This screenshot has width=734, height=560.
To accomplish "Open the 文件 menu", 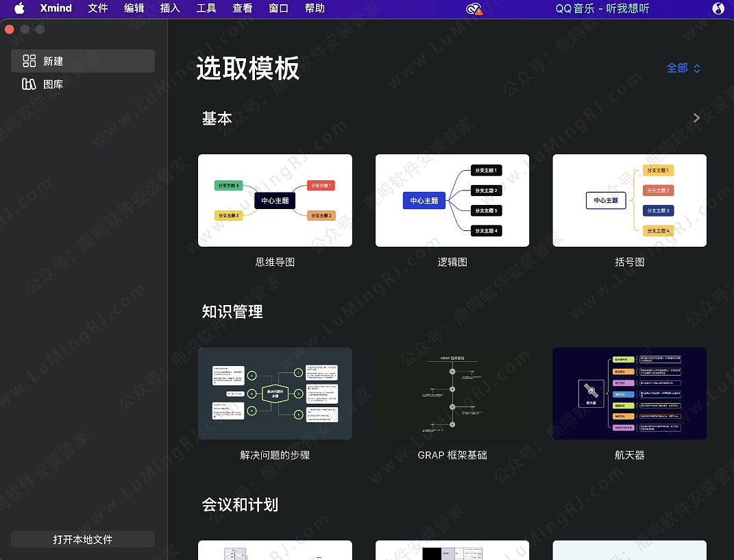I will click(98, 9).
